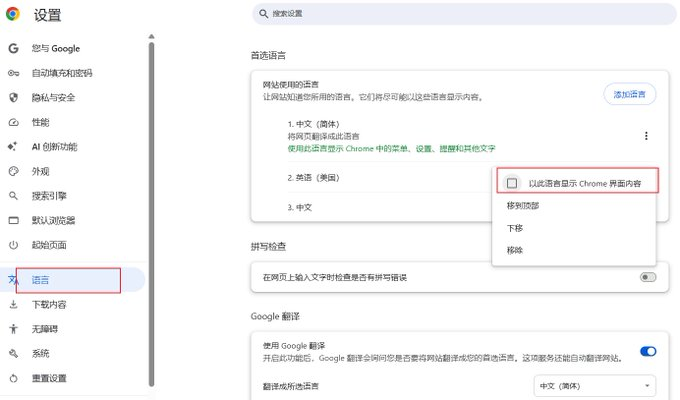Open three-dot menu for 中文（简体）
This screenshot has width=680, height=400.
(x=646, y=136)
